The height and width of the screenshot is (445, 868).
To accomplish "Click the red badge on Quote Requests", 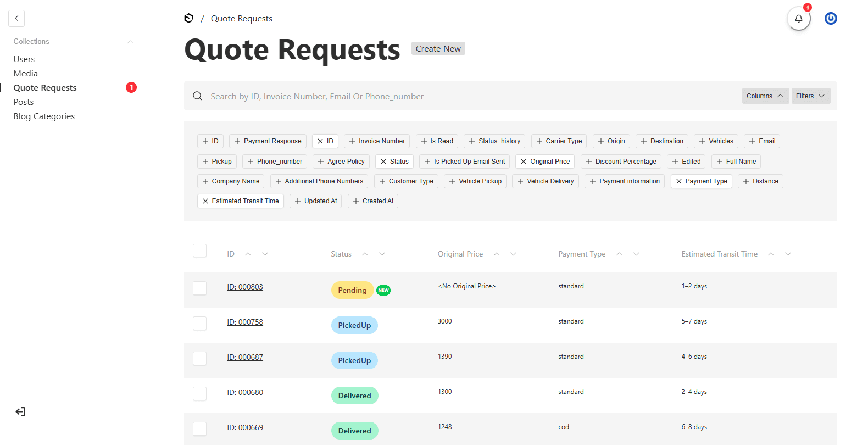I will click(131, 87).
